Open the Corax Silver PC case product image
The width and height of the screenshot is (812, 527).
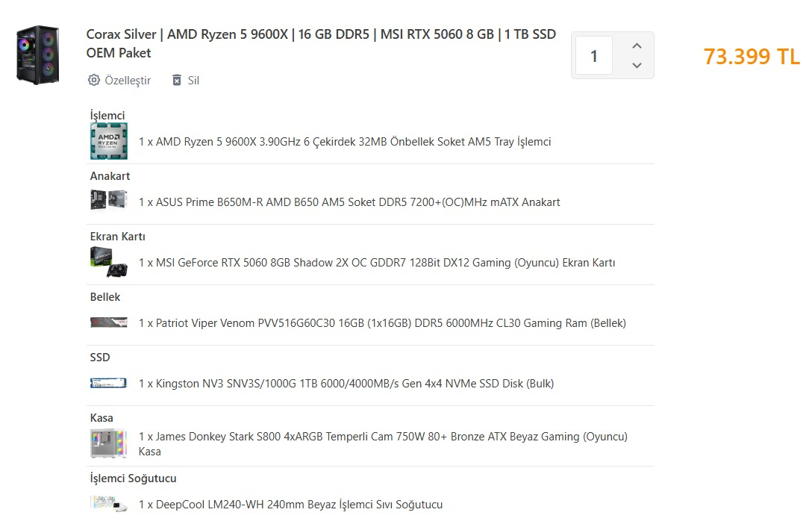37,55
